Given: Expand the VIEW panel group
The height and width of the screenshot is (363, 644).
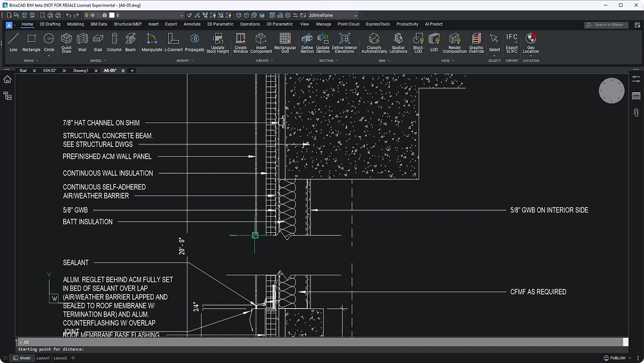Looking at the screenshot, I should tap(448, 61).
